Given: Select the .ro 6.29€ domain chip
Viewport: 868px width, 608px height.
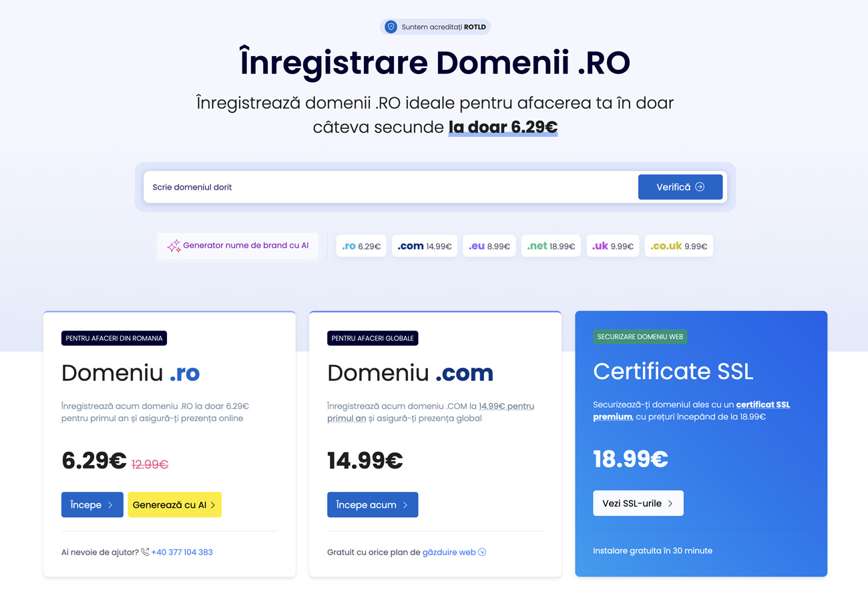Looking at the screenshot, I should coord(361,246).
